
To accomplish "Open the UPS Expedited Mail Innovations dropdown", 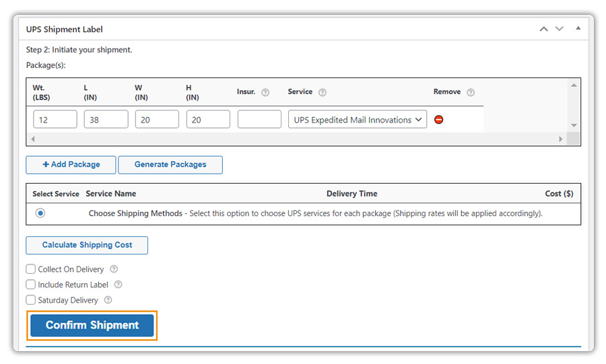I will 357,120.
